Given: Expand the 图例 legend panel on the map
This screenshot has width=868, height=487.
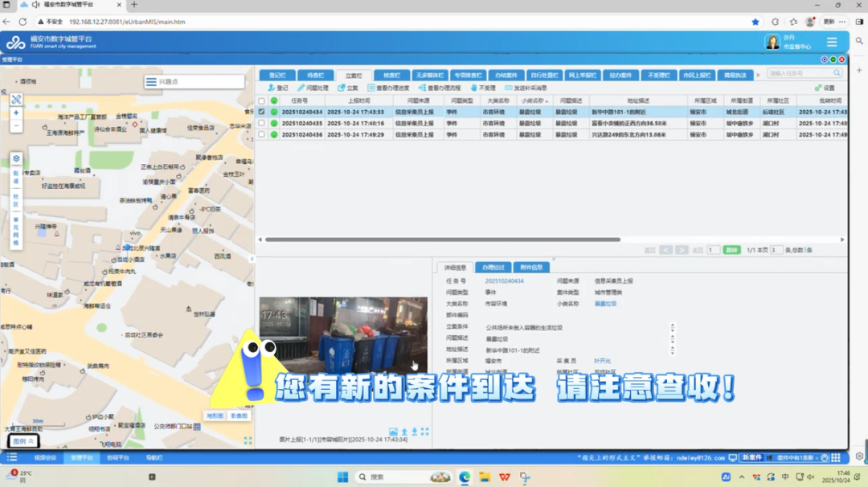Looking at the screenshot, I should tap(23, 441).
